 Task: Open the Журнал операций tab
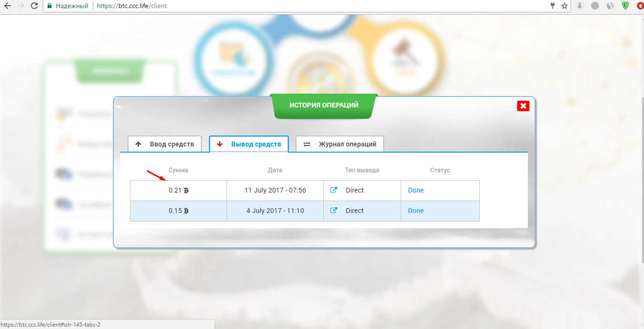[340, 144]
